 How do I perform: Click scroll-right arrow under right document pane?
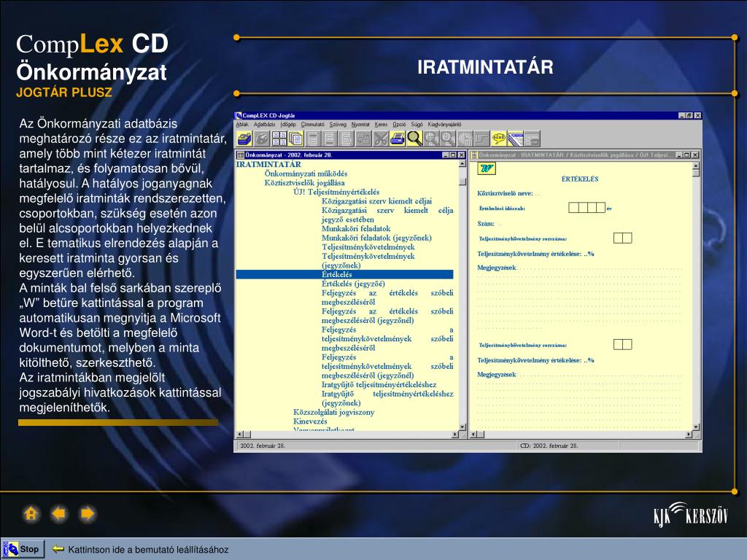click(689, 435)
